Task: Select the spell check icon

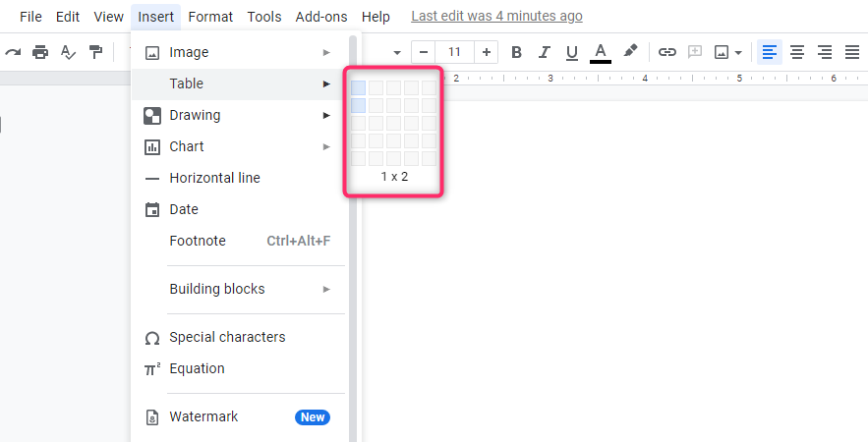Action: click(x=68, y=53)
